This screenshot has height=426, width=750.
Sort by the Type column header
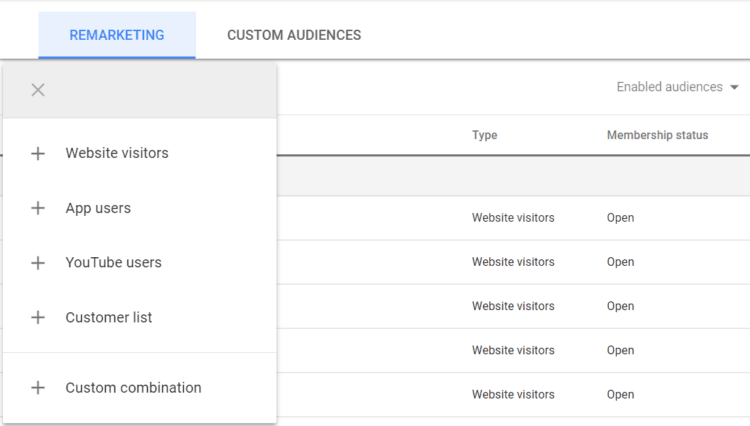coord(485,135)
